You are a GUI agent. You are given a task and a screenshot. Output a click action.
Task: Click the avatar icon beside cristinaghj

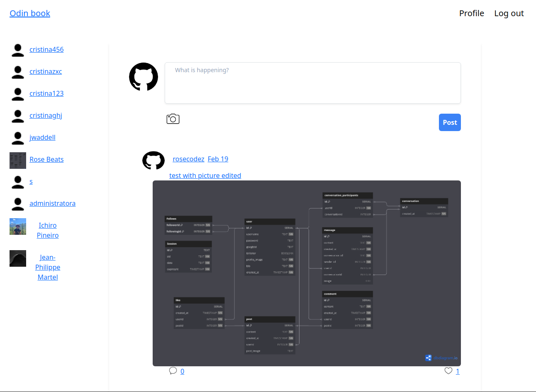click(18, 116)
